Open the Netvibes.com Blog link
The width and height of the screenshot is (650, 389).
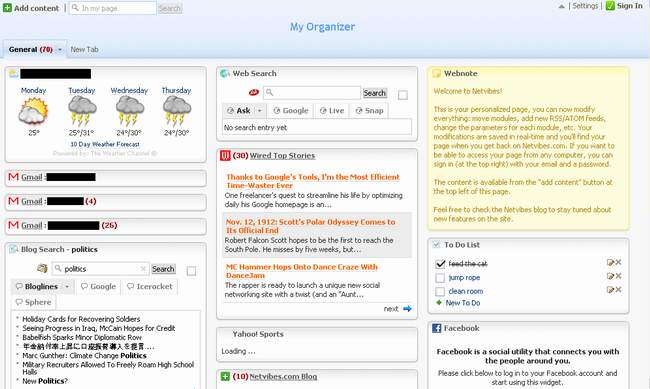[283, 377]
